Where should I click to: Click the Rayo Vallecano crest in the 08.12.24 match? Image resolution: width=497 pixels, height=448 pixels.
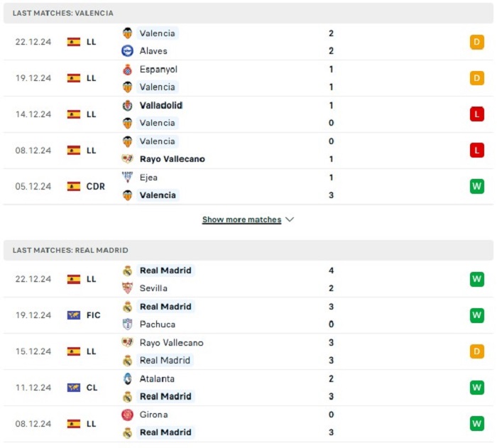(x=127, y=158)
